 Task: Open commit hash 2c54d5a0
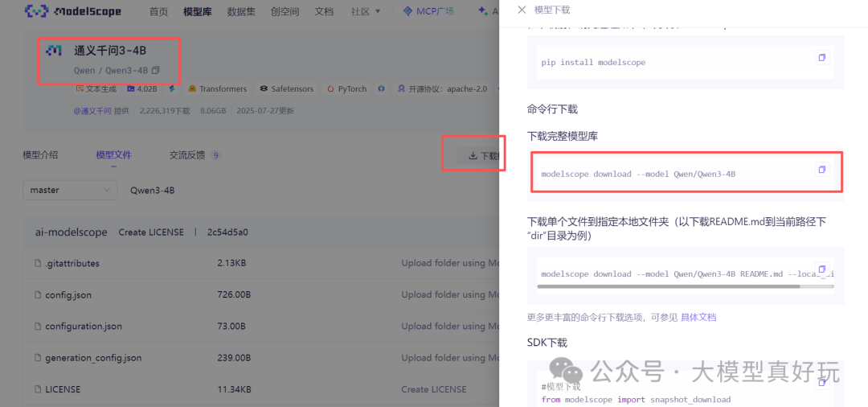[227, 232]
